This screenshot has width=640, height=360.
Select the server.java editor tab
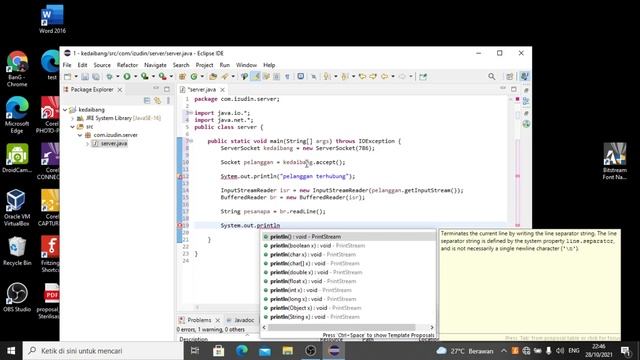tap(202, 89)
